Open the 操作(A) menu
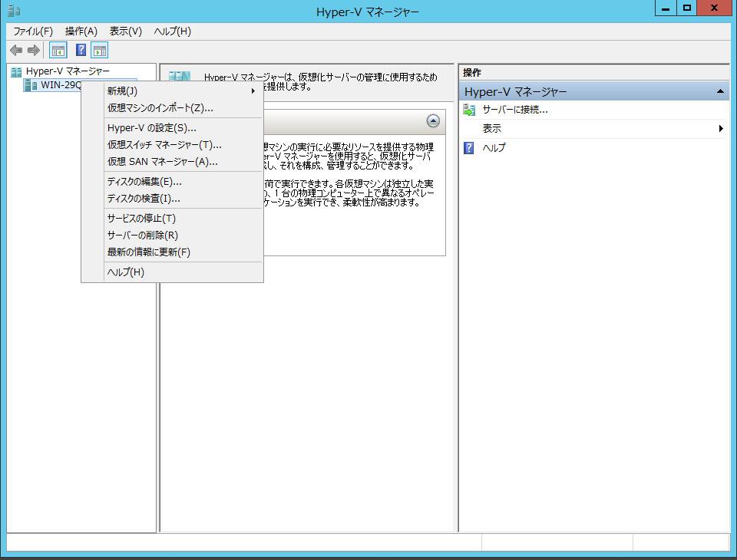The image size is (737, 560). pyautogui.click(x=81, y=31)
